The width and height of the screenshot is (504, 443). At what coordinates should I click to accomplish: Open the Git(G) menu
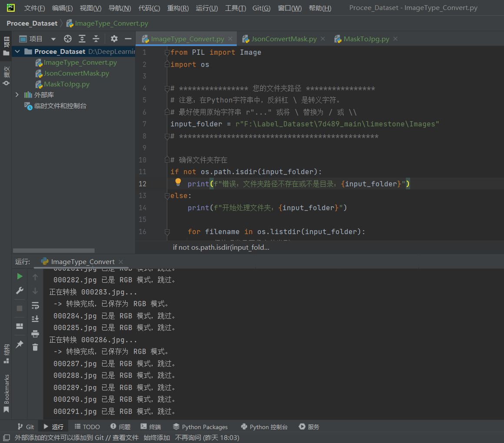(261, 8)
